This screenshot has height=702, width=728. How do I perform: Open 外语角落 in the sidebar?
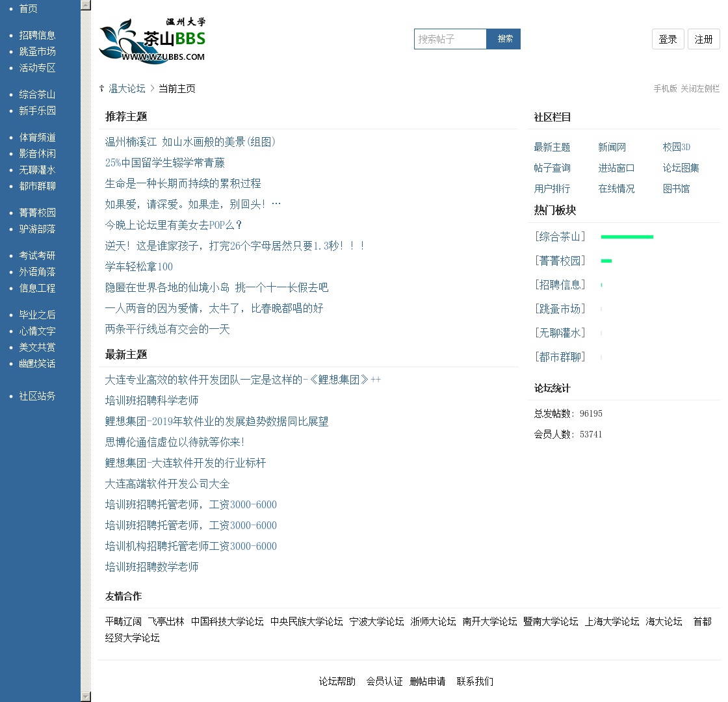tap(37, 272)
